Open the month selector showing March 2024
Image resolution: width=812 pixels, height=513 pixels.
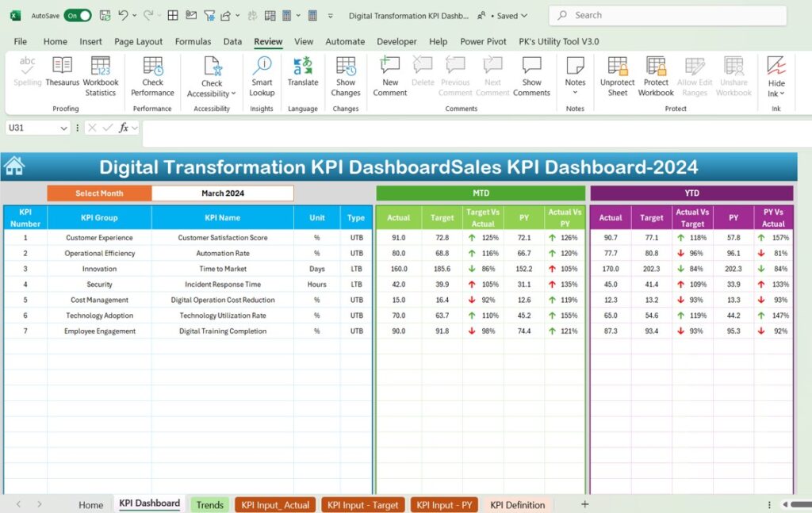point(223,193)
